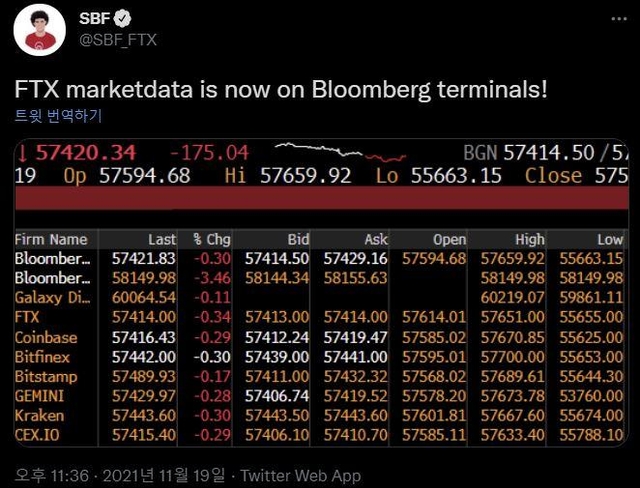The image size is (640, 488).
Task: Click the SBF display name
Action: (95, 20)
